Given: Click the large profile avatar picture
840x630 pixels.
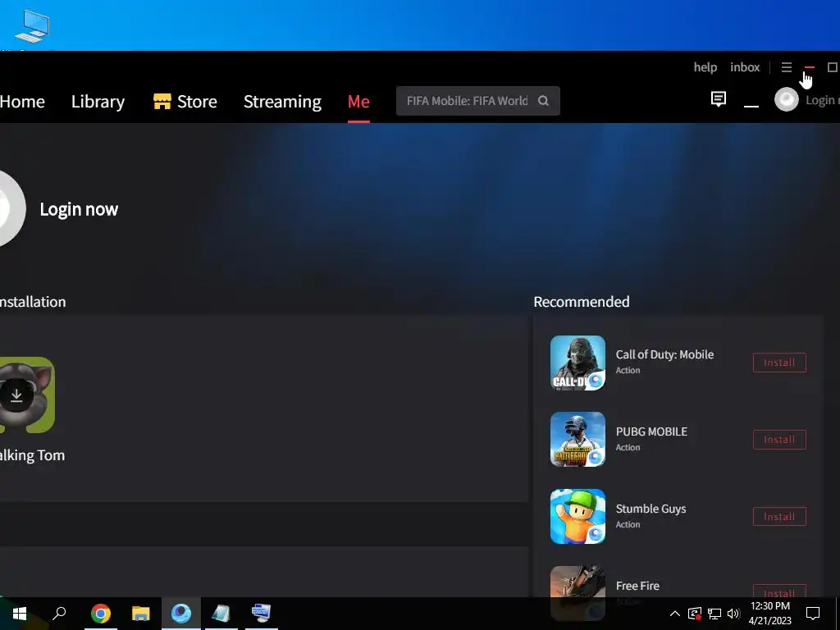Looking at the screenshot, I should click(10, 208).
